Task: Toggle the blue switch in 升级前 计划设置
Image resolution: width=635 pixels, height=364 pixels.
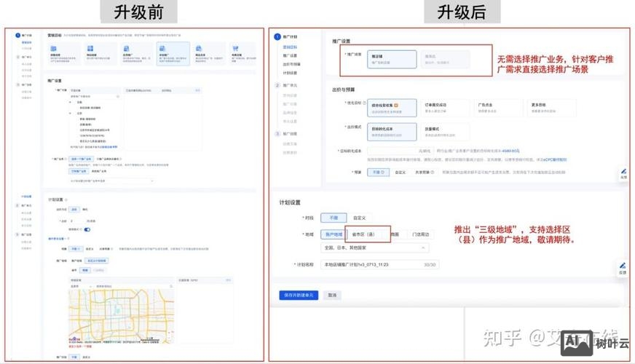Action: (87, 229)
